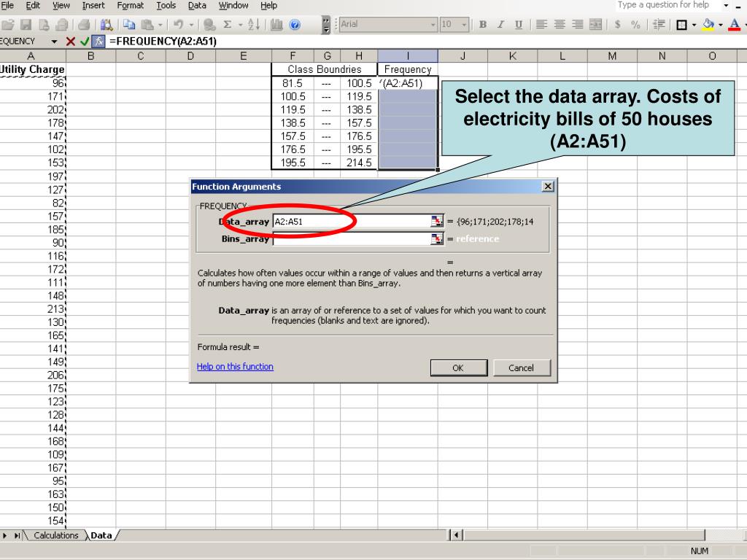Open Microsoft Excel Help icon
The image size is (747, 560).
pyautogui.click(x=295, y=25)
